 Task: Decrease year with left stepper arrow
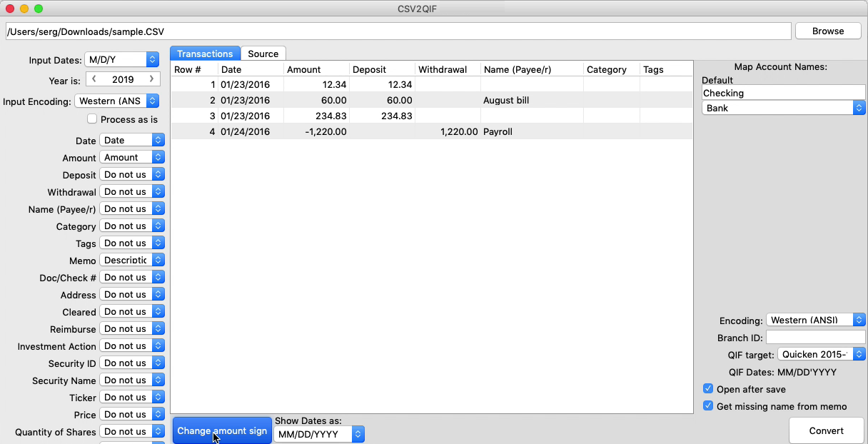pyautogui.click(x=94, y=79)
